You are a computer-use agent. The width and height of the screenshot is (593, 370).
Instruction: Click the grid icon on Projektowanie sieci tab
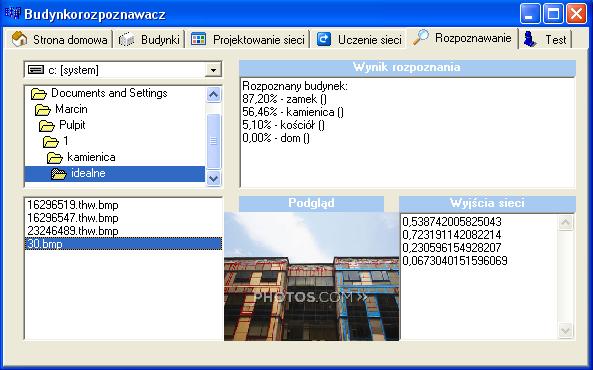tap(198, 39)
